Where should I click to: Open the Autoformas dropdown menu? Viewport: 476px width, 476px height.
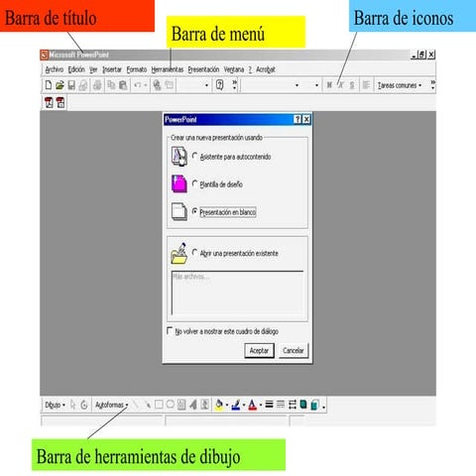(111, 405)
